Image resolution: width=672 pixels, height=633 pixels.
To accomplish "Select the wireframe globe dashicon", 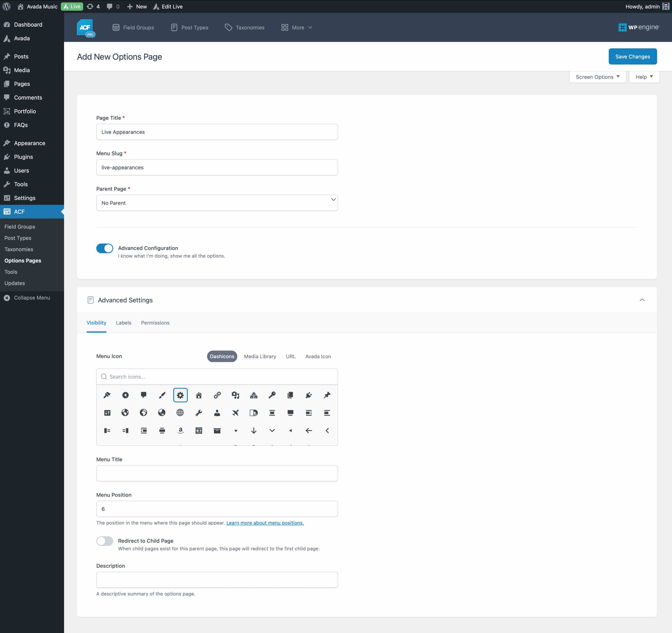I will 180,413.
